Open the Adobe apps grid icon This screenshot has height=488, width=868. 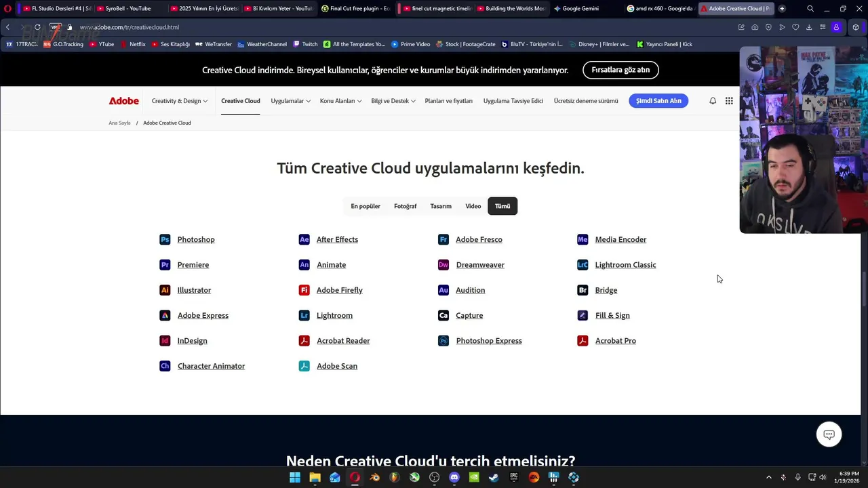coord(729,100)
